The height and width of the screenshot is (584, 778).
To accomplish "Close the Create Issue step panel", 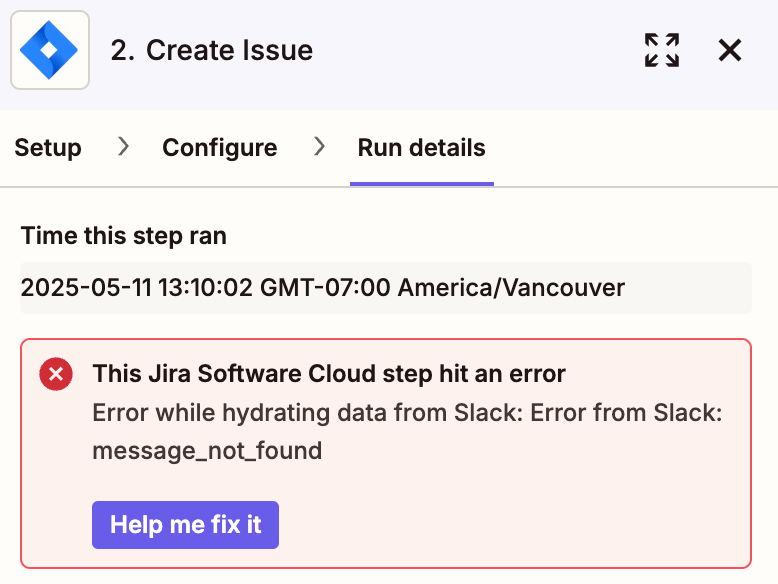I will pos(730,50).
